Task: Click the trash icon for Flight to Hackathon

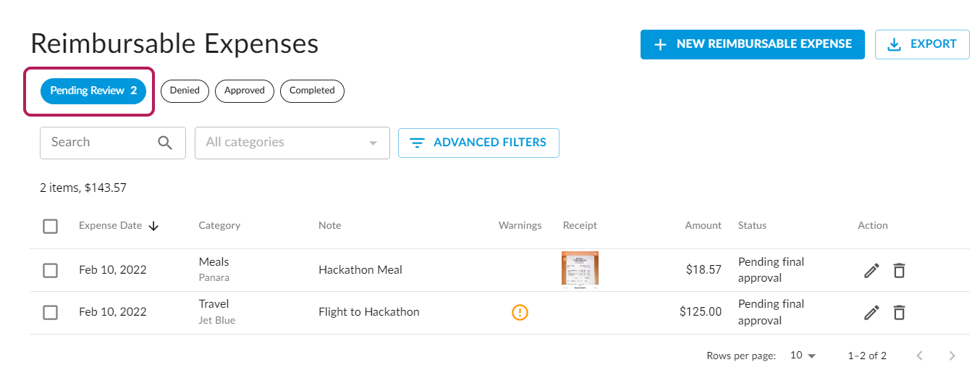Action: pos(899,313)
